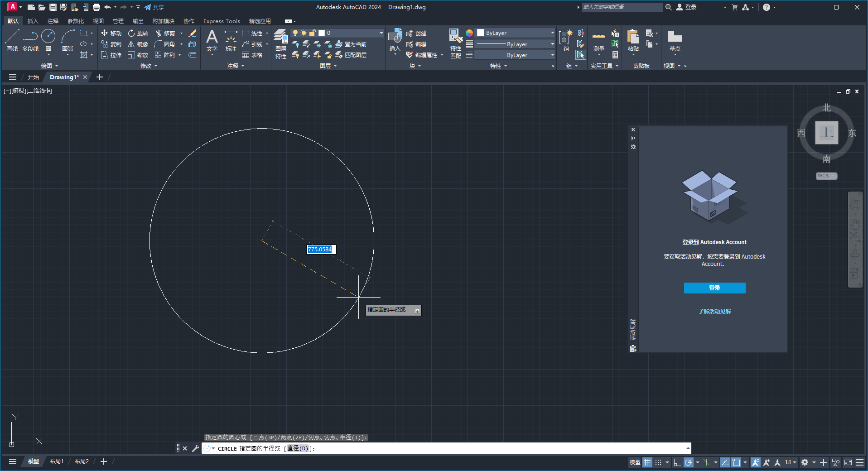Click the object color wheel icon

click(x=469, y=33)
